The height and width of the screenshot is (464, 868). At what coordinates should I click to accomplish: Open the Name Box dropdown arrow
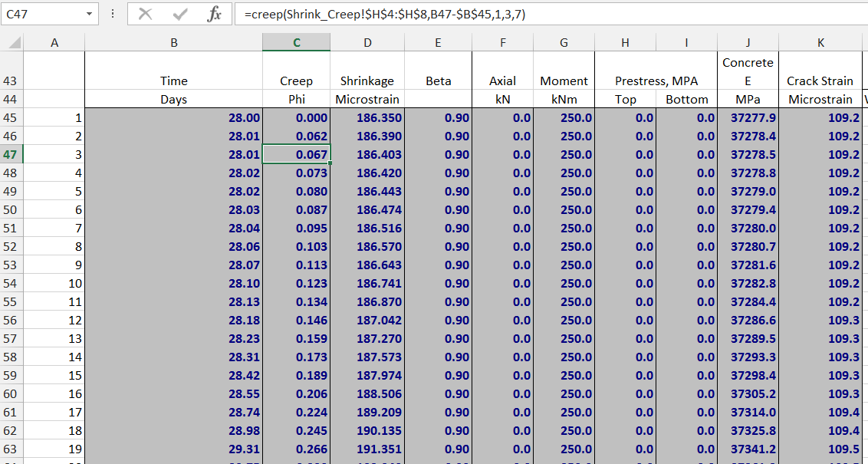tap(90, 15)
